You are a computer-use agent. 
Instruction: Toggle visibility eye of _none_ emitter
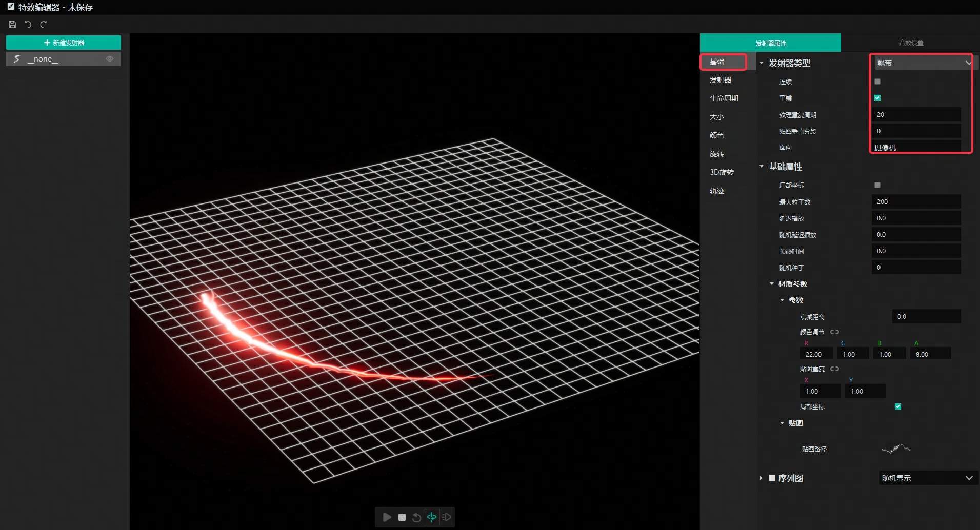click(x=109, y=59)
